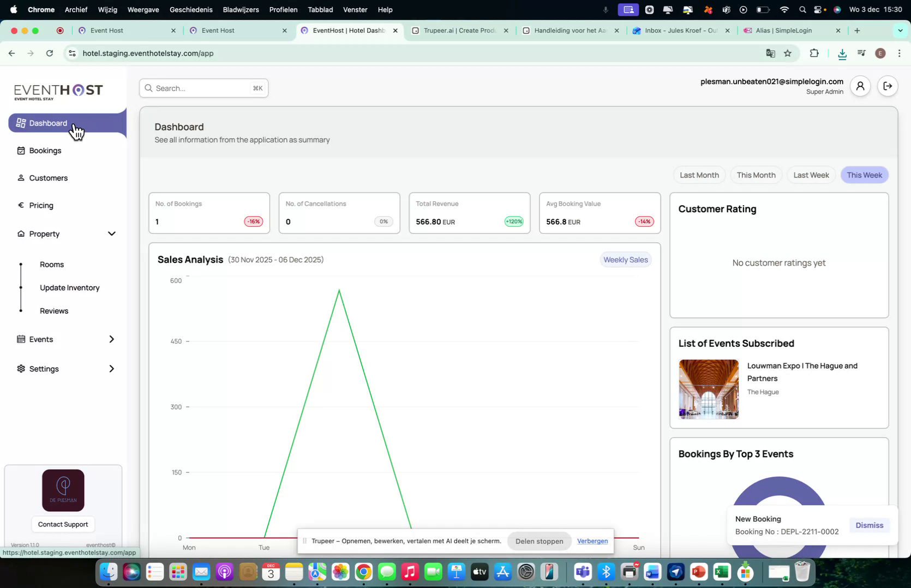Collapse the Property section chevron
911x588 pixels.
pyautogui.click(x=112, y=233)
